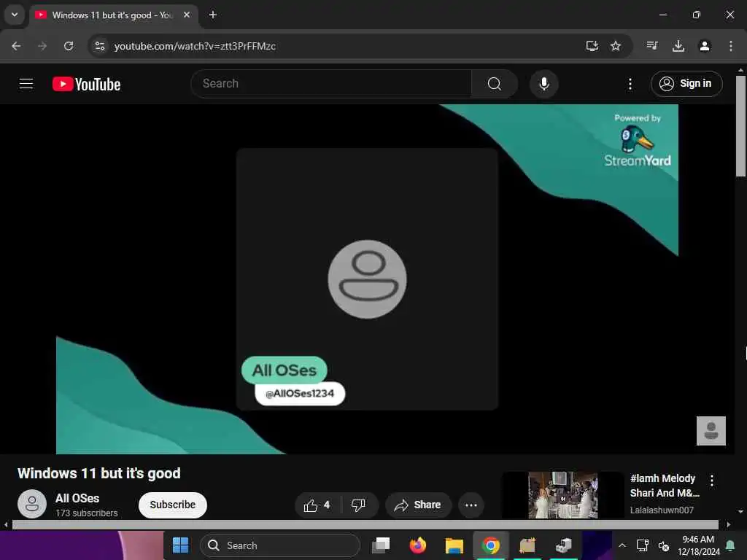Open All OSes channel avatar
Screen dimensions: 747x560
[32, 504]
